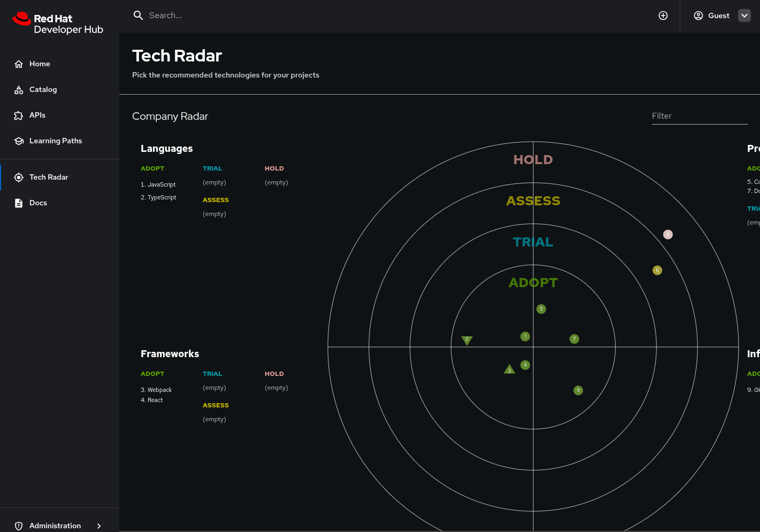Click the HOLD header under Languages

(274, 168)
